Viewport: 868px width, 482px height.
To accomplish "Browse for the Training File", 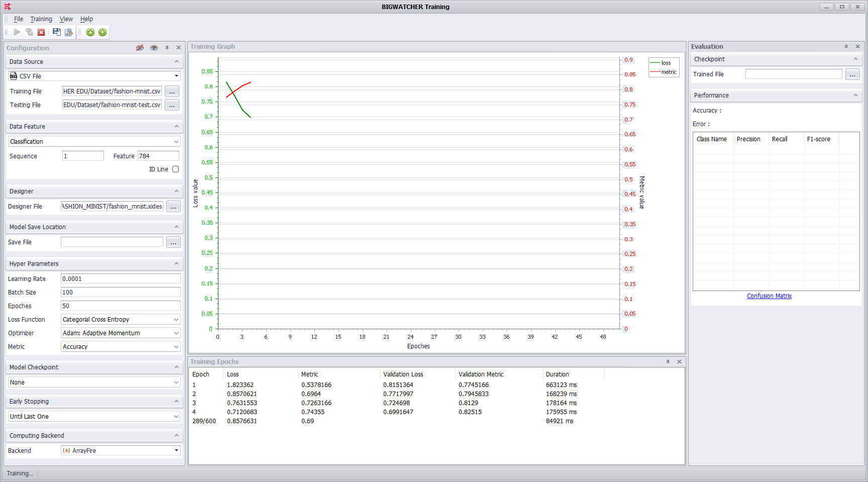I will coord(172,91).
